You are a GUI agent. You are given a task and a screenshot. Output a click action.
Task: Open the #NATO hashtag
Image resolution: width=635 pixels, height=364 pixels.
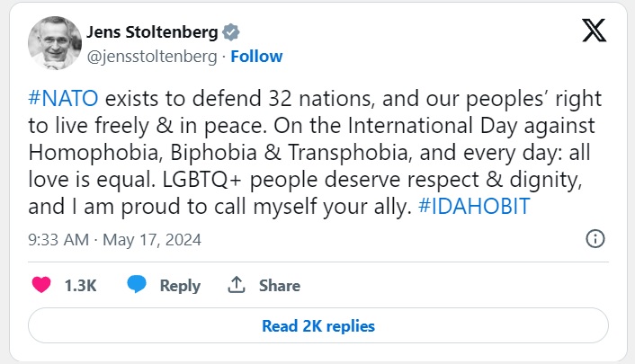coord(63,97)
